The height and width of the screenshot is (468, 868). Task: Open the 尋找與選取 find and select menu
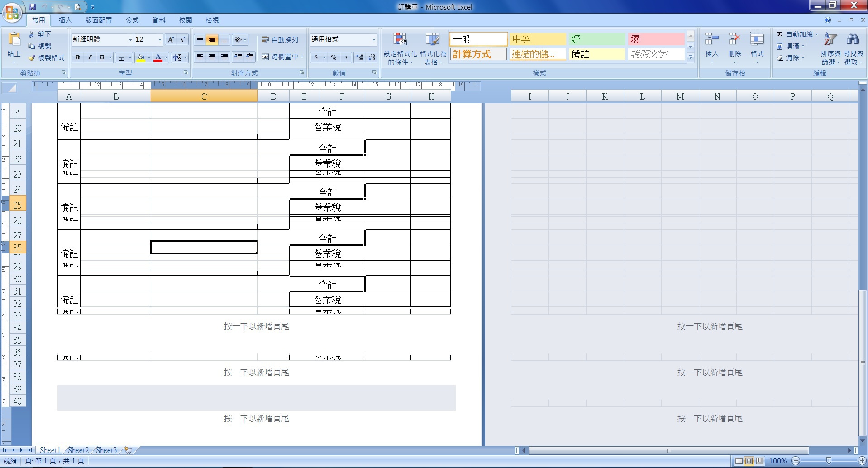(x=853, y=49)
